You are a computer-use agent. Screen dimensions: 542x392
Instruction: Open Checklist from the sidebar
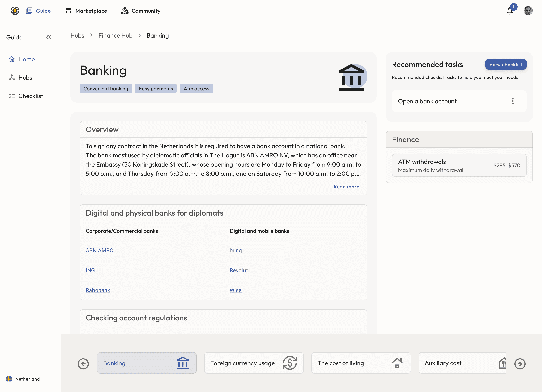[x=31, y=96]
